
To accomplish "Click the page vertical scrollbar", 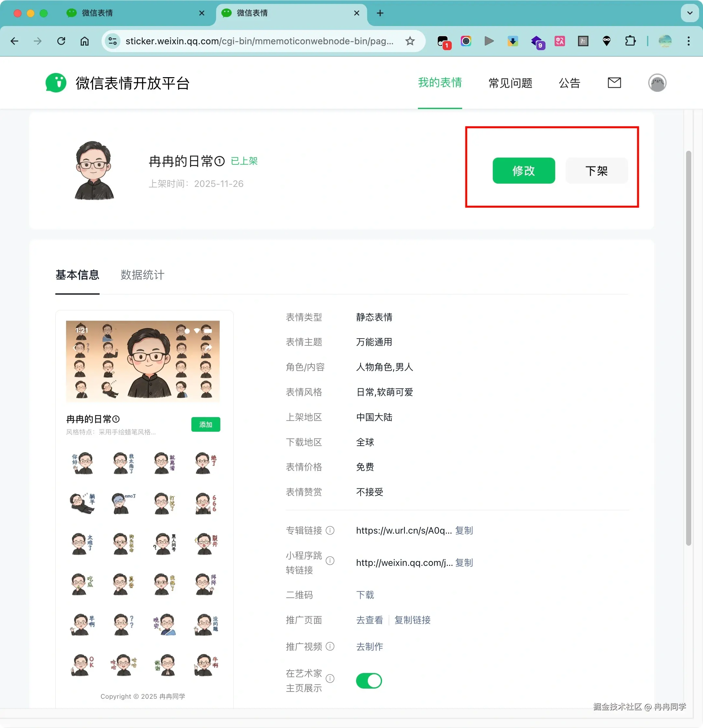I will click(x=688, y=348).
